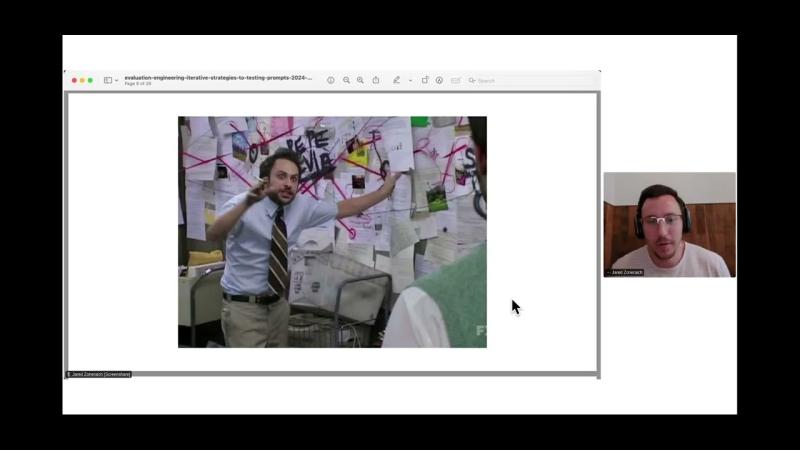
Task: Click the Jared Zoneraich screenshare label
Action: coord(98,374)
